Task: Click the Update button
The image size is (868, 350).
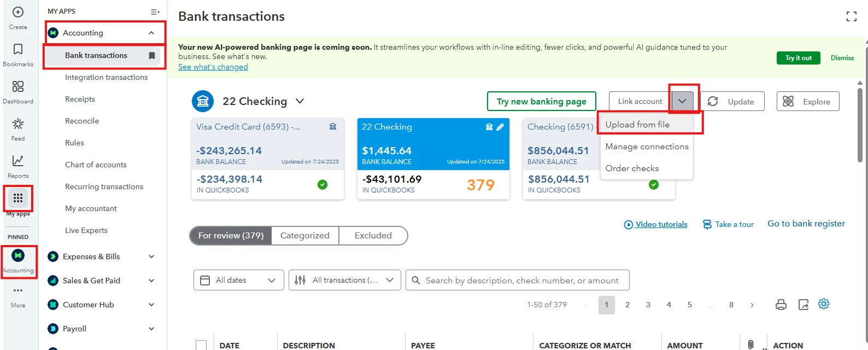Action: pos(732,101)
